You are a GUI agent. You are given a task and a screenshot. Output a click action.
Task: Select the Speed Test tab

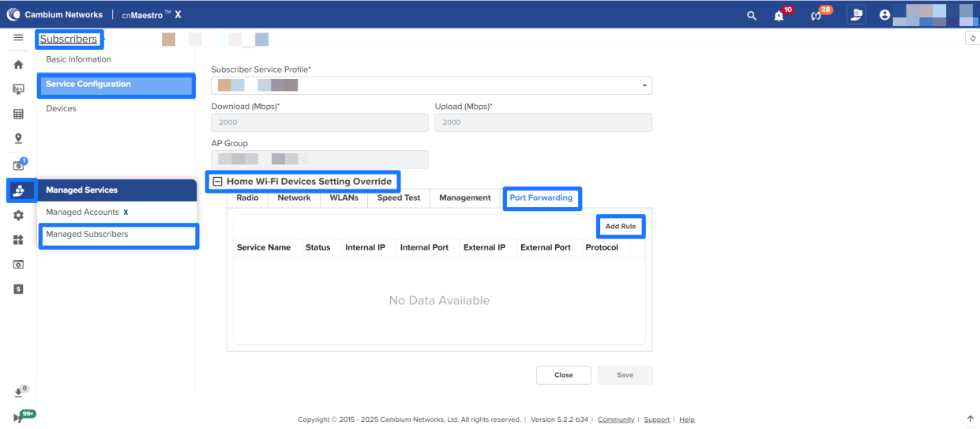(398, 198)
